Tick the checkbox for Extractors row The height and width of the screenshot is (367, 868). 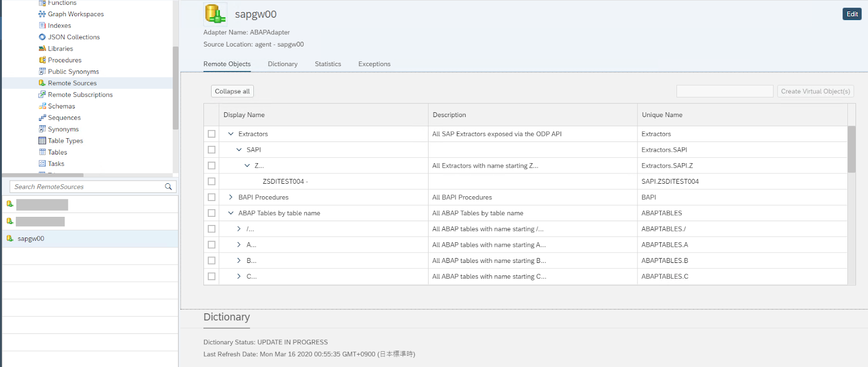pos(212,134)
